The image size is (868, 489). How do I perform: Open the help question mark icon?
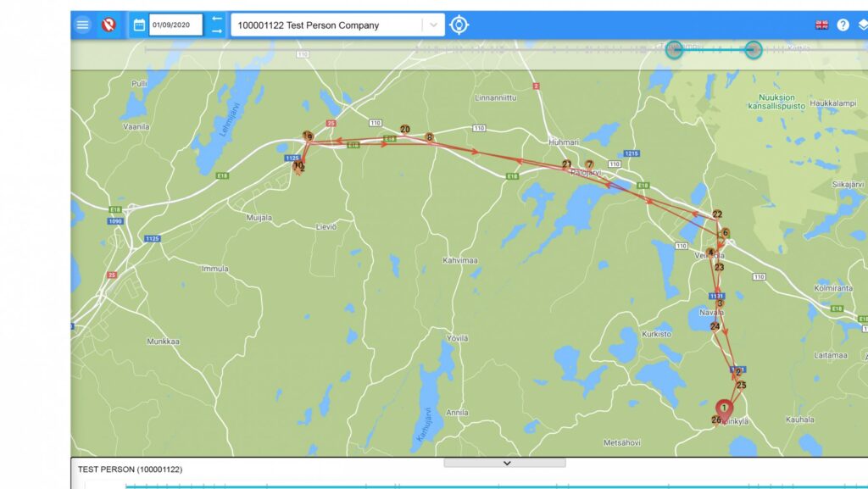[x=843, y=25]
